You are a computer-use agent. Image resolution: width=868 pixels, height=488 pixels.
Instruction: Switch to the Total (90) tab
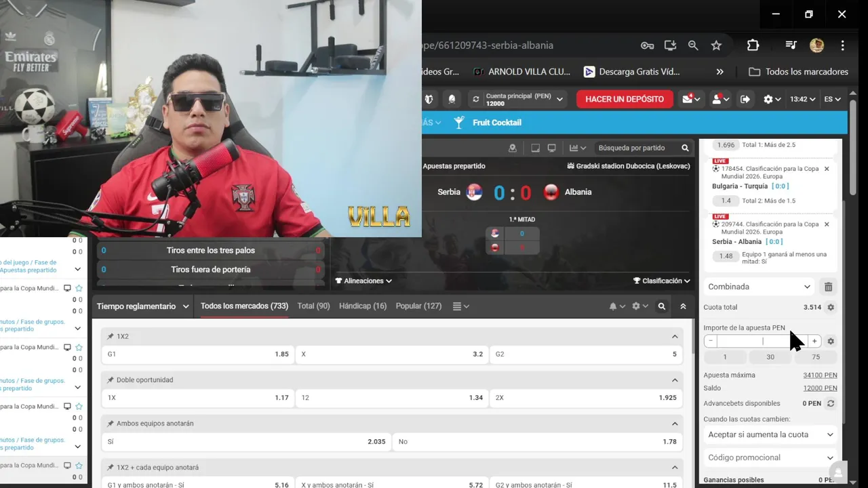313,306
